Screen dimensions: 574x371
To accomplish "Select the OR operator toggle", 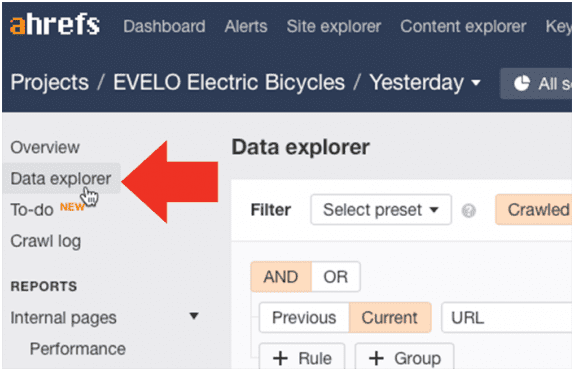I will [336, 277].
